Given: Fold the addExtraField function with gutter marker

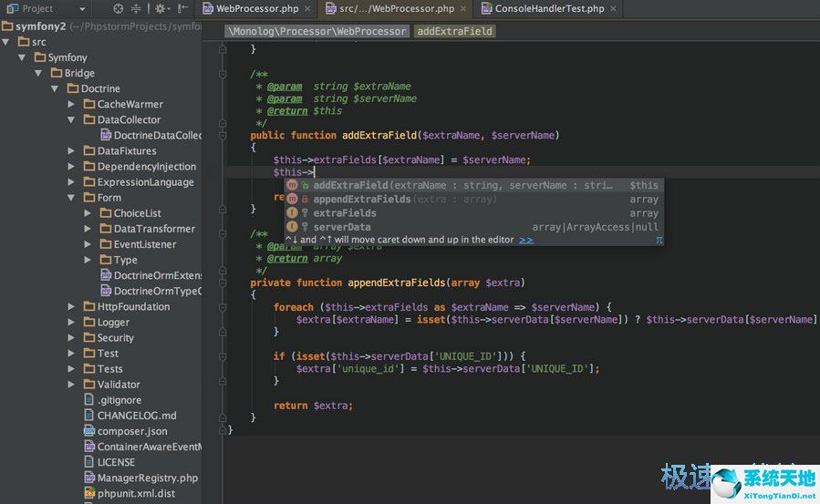Looking at the screenshot, I should click(x=223, y=135).
